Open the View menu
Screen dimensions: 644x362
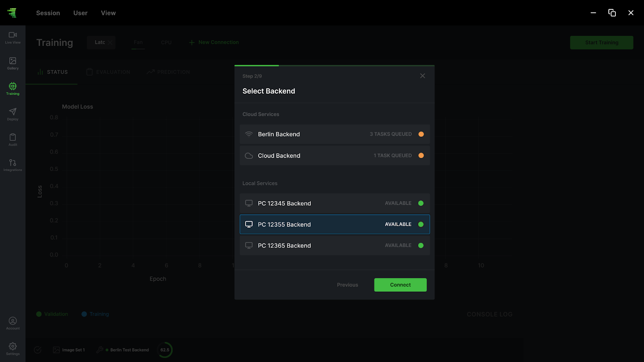coord(108,13)
